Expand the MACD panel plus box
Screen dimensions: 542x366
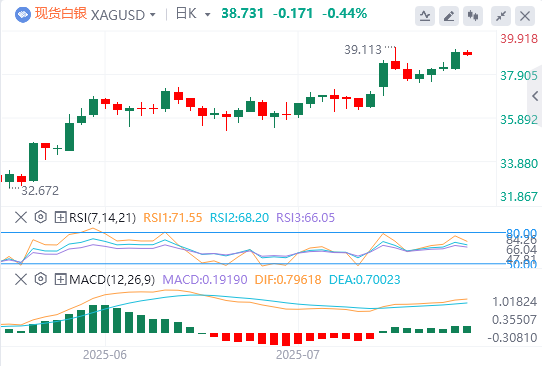coord(60,279)
